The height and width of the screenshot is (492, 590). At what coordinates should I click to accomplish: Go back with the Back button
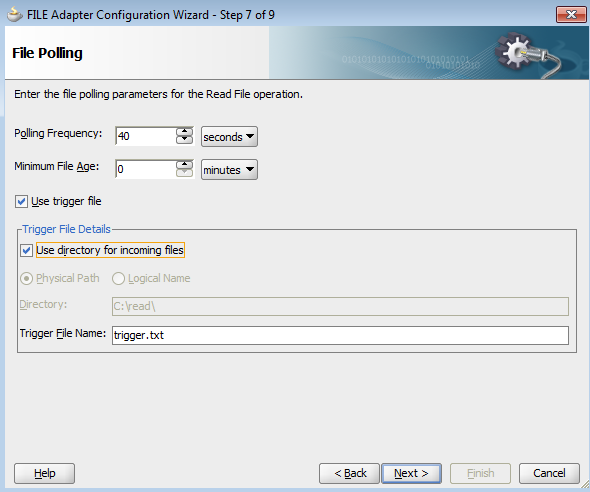[x=349, y=473]
